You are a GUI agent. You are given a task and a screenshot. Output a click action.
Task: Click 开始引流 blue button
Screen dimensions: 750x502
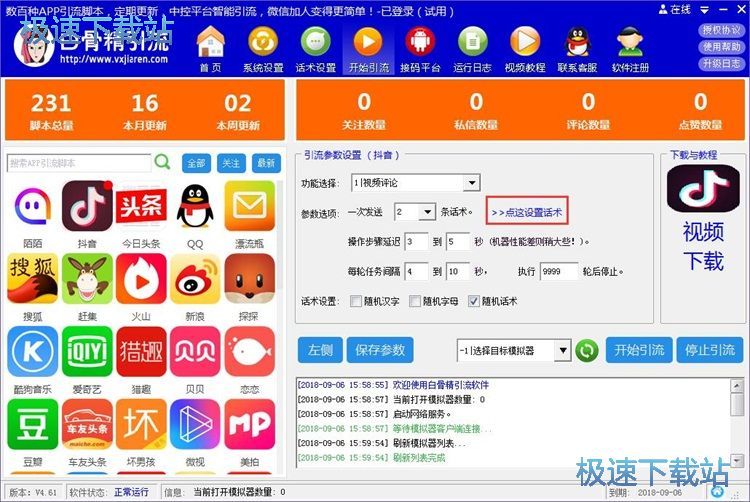pyautogui.click(x=639, y=350)
